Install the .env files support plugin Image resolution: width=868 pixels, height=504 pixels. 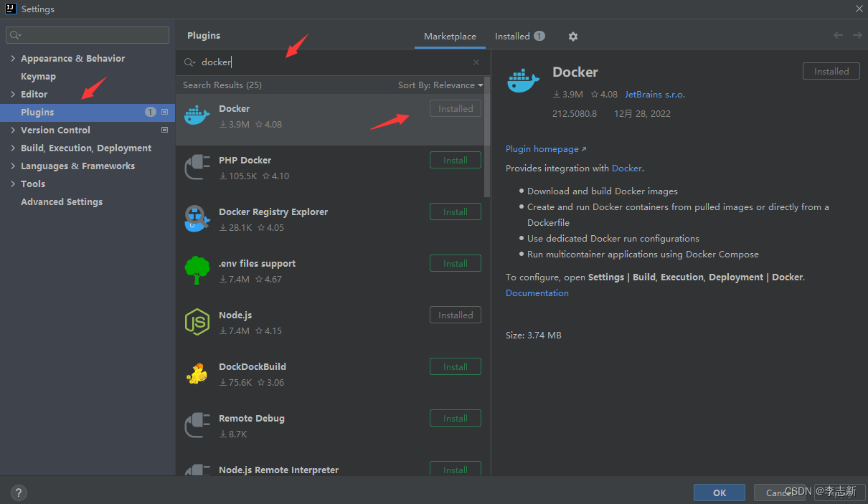tap(456, 264)
